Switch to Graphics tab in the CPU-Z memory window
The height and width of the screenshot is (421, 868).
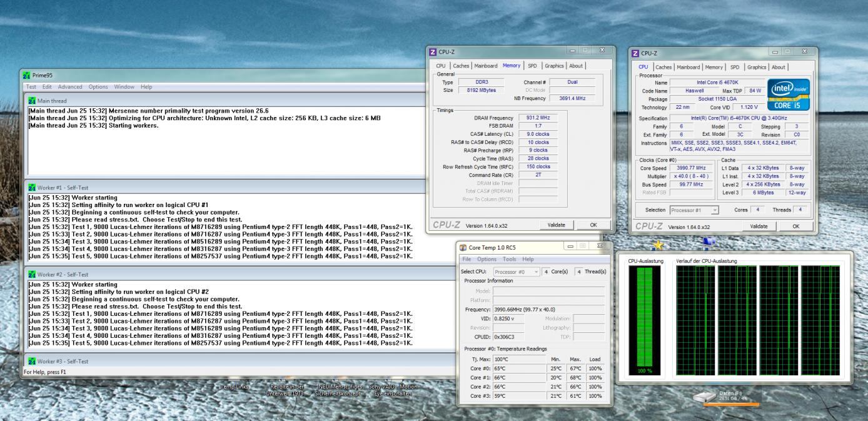tap(554, 66)
